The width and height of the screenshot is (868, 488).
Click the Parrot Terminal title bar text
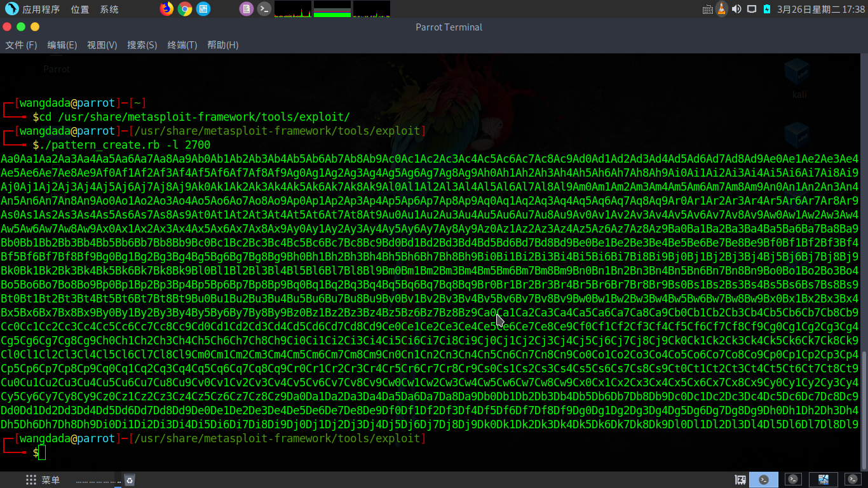[x=449, y=27]
